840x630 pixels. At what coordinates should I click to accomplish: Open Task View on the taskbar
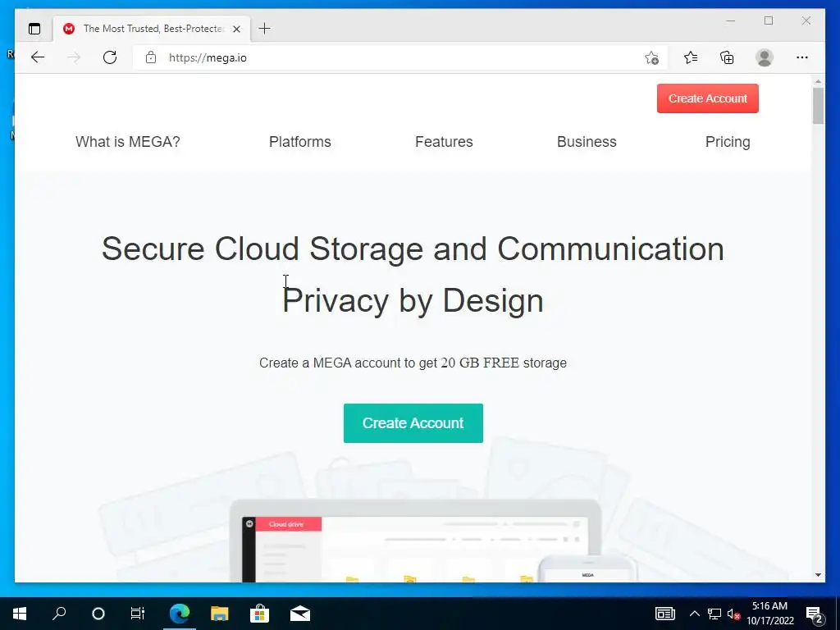[138, 614]
